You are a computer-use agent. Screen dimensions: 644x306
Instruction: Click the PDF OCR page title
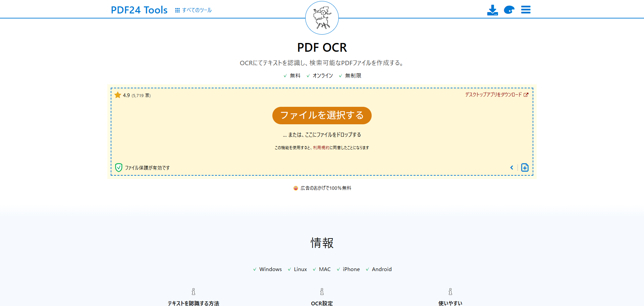click(322, 47)
